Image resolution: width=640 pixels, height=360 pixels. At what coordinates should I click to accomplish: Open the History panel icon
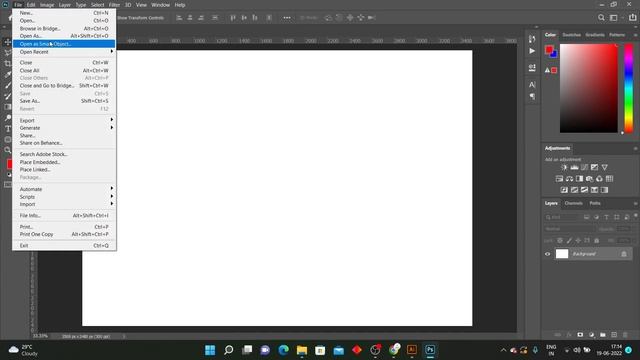[x=532, y=39]
